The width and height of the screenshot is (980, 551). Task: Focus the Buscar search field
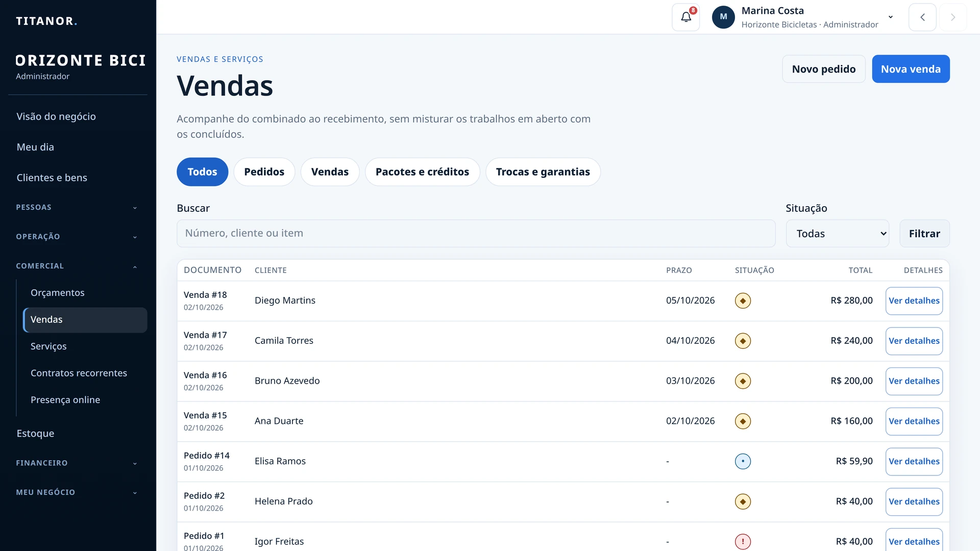point(476,234)
